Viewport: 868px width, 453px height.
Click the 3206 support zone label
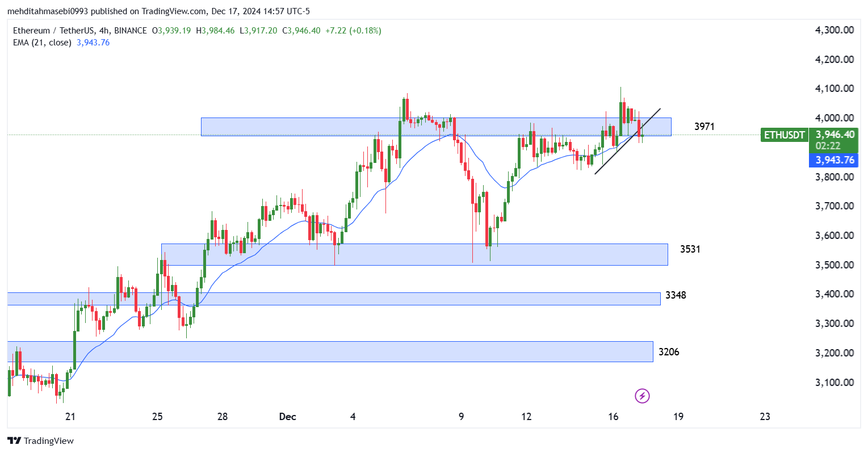click(x=669, y=352)
